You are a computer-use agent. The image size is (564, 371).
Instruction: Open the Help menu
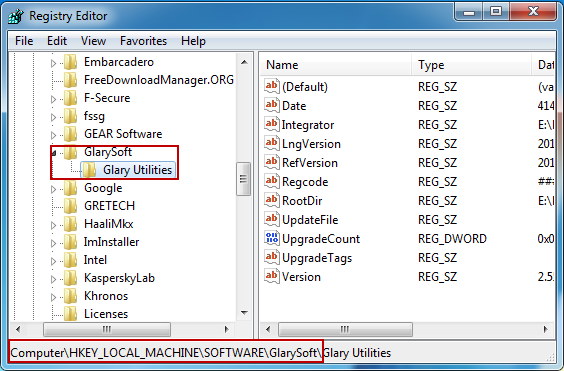pos(194,41)
